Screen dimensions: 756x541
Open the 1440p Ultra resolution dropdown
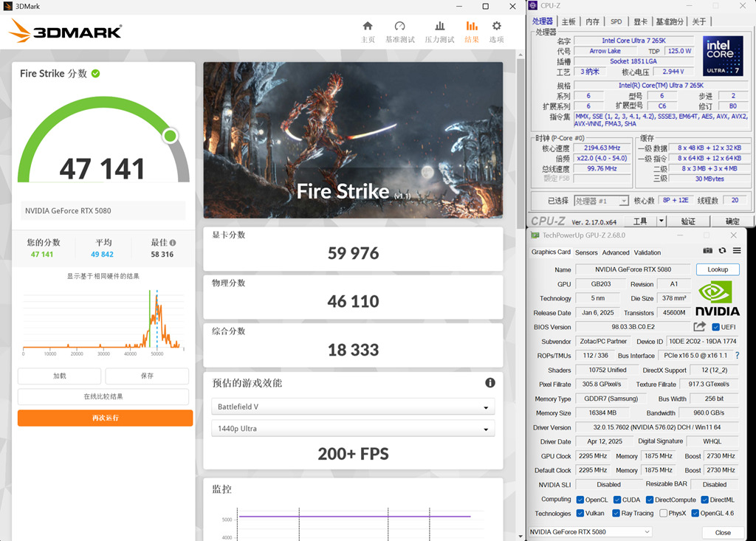353,429
